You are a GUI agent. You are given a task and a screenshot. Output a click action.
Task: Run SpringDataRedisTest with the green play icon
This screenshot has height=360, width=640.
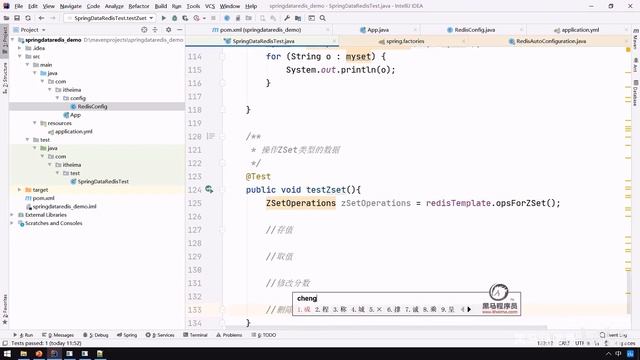(164, 18)
